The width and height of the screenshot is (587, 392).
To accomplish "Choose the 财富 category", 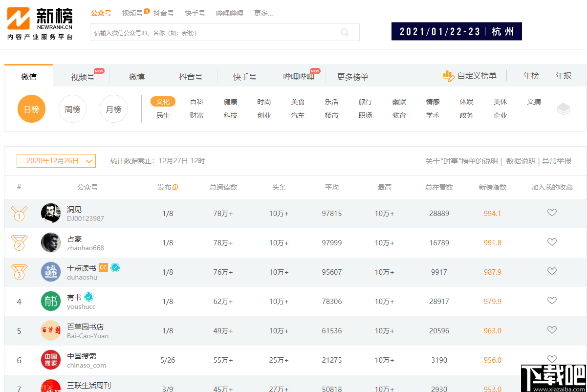I will click(197, 115).
